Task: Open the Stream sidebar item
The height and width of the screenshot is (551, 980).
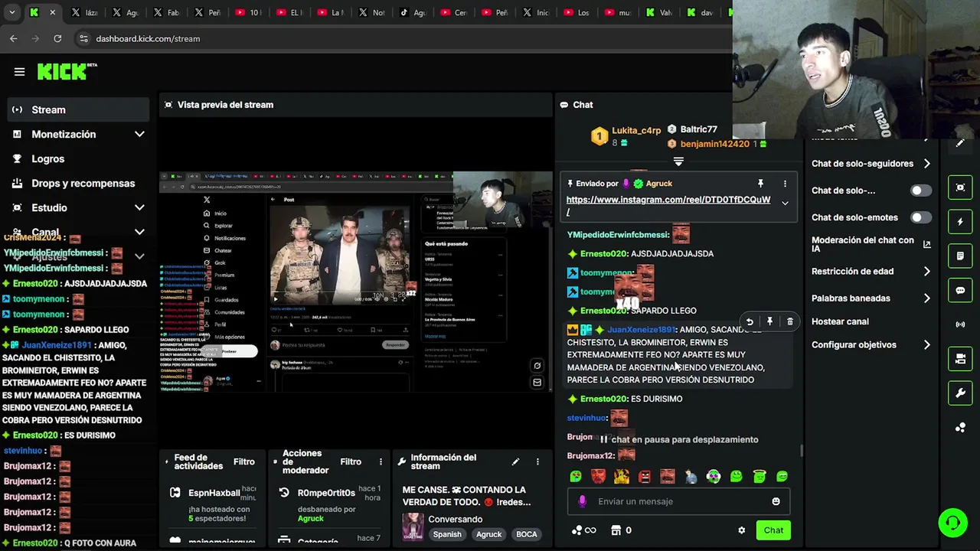Action: (78, 109)
